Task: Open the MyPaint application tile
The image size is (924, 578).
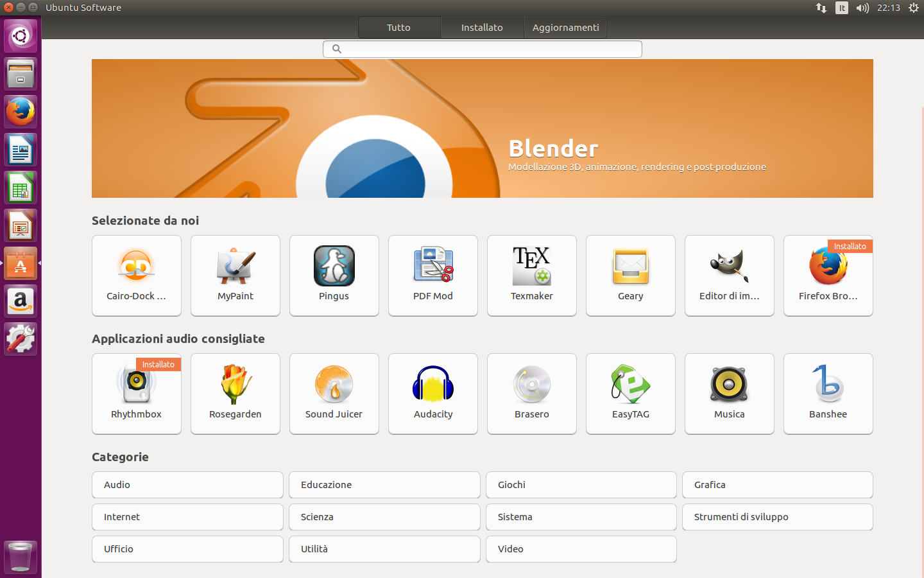Action: (235, 276)
